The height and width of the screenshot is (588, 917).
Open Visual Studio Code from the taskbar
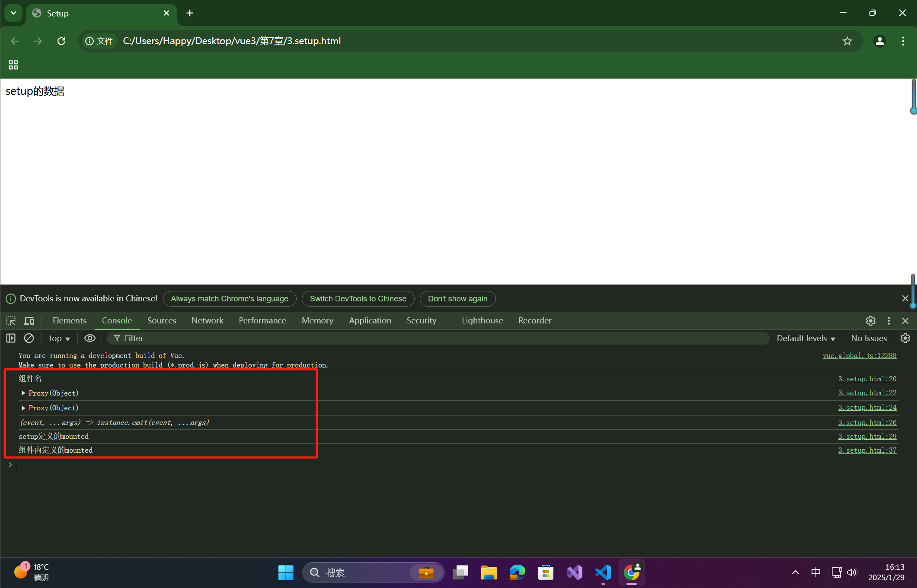pyautogui.click(x=603, y=573)
